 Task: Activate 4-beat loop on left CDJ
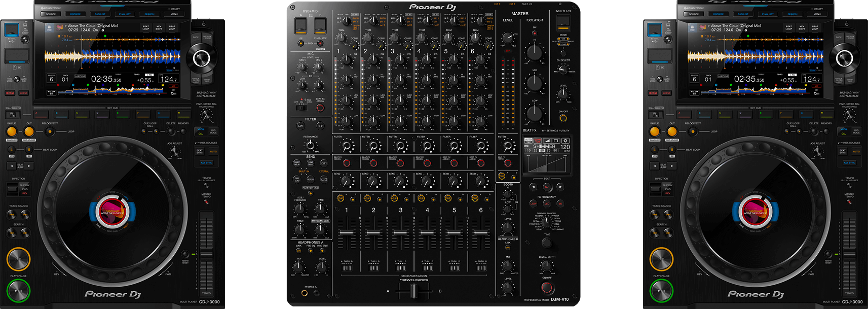pos(12,150)
